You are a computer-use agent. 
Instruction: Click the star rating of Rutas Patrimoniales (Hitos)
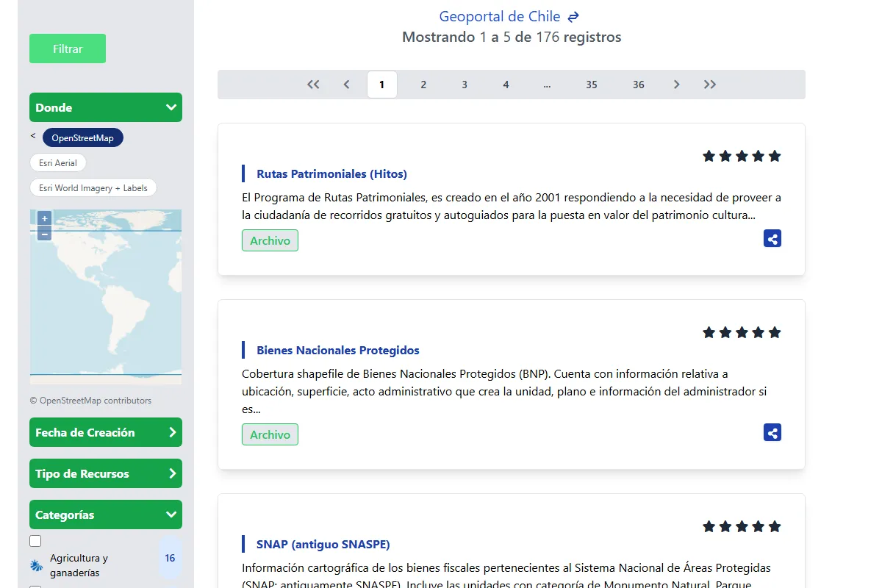[x=742, y=156]
